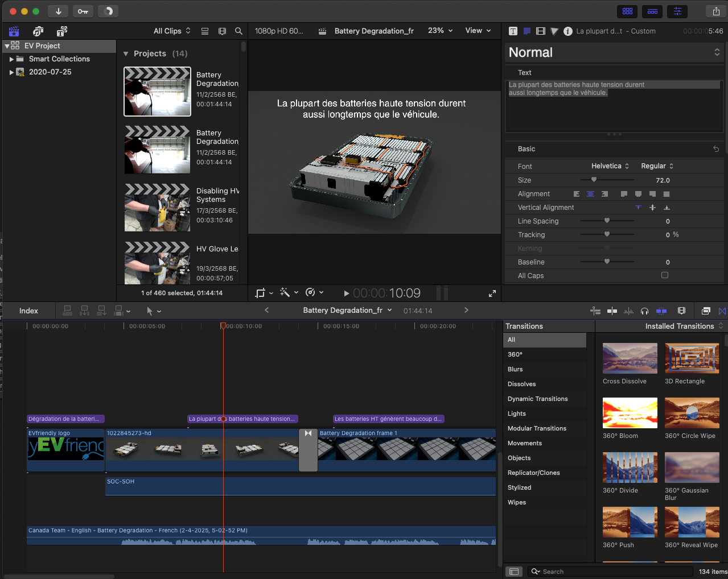Select the Cross Dissolve transition
The height and width of the screenshot is (579, 728).
tap(630, 358)
